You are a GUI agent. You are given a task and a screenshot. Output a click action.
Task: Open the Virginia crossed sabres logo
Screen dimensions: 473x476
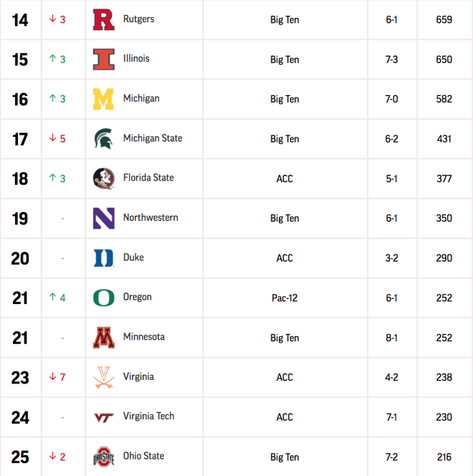click(104, 377)
